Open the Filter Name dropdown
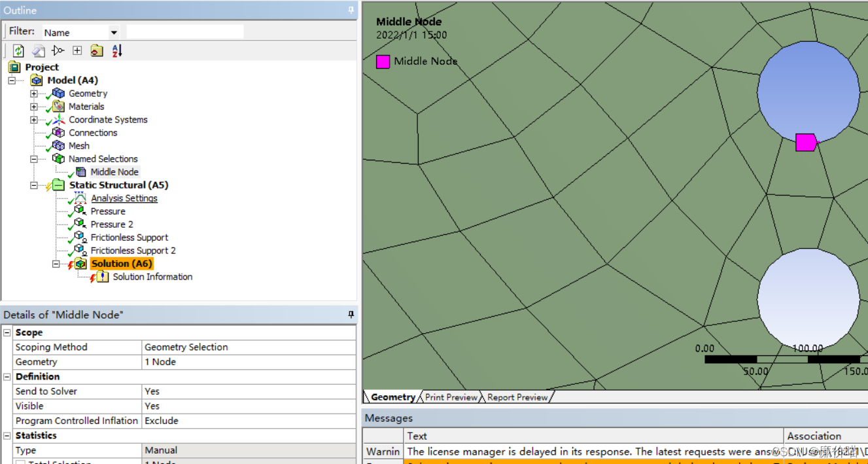 [114, 33]
